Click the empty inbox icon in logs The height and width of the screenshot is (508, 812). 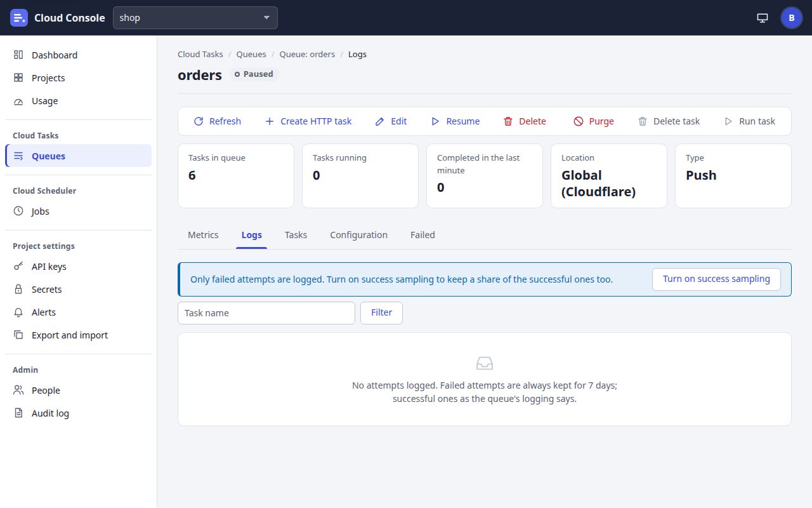point(485,363)
